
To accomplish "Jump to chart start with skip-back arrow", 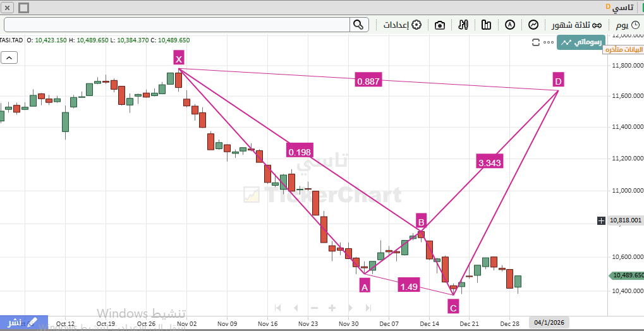I will click(277, 308).
